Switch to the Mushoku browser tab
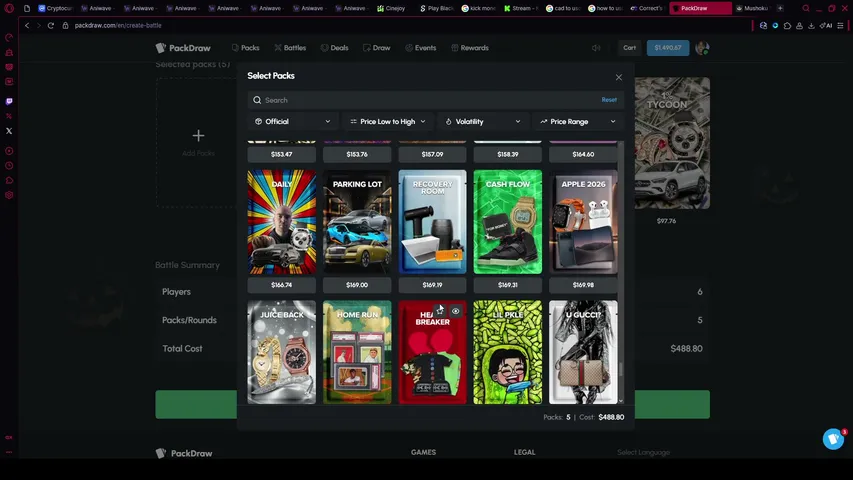 (x=752, y=8)
